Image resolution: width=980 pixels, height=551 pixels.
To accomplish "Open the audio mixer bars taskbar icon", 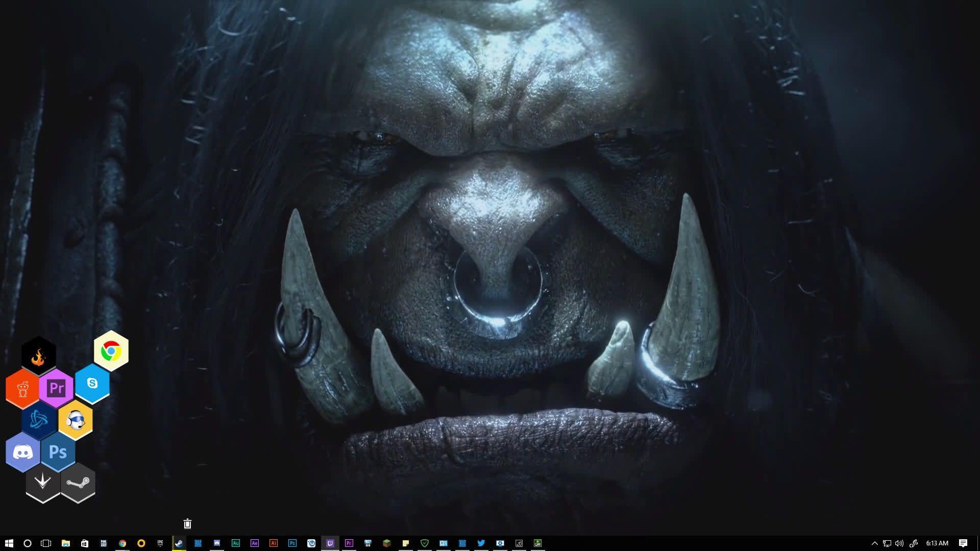I will click(368, 543).
